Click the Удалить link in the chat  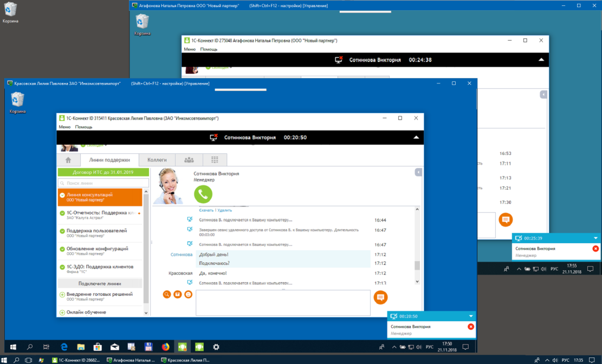click(224, 210)
